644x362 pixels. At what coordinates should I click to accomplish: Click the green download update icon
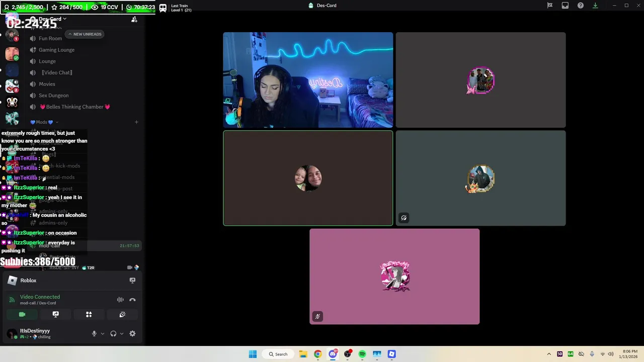click(595, 6)
